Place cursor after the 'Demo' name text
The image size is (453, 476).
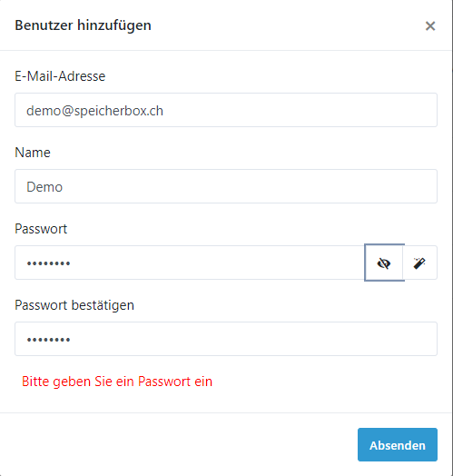click(x=64, y=187)
